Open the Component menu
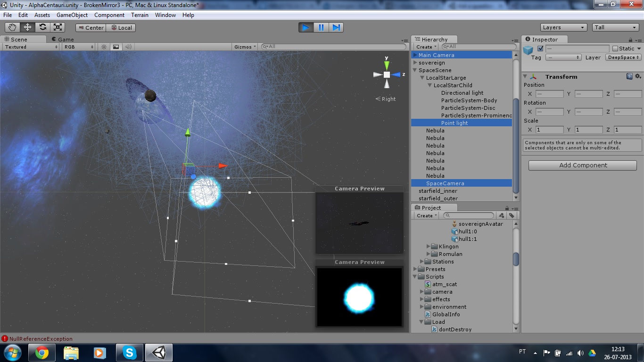Image resolution: width=644 pixels, height=362 pixels. coord(109,15)
